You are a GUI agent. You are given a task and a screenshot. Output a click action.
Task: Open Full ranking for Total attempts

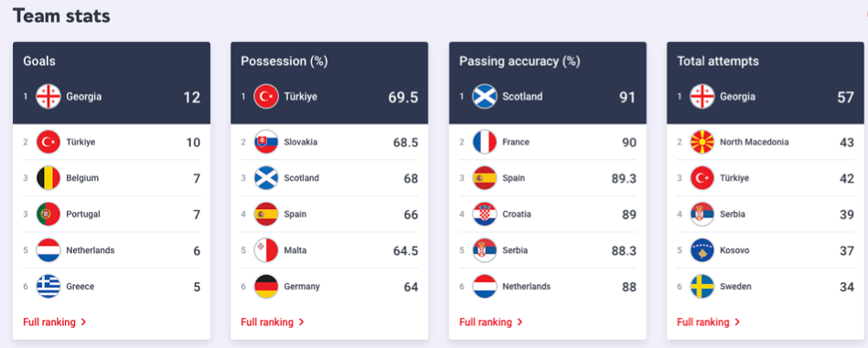709,322
